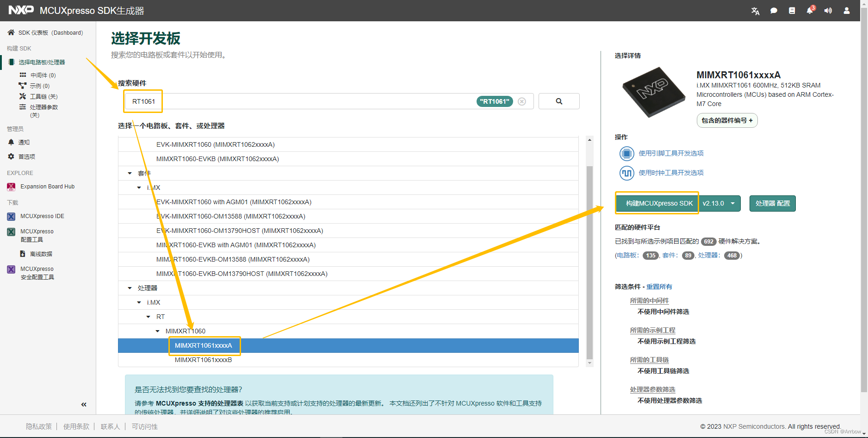This screenshot has height=438, width=868.
Task: Click the MCUXpresso 配置工具 icon
Action: point(11,232)
